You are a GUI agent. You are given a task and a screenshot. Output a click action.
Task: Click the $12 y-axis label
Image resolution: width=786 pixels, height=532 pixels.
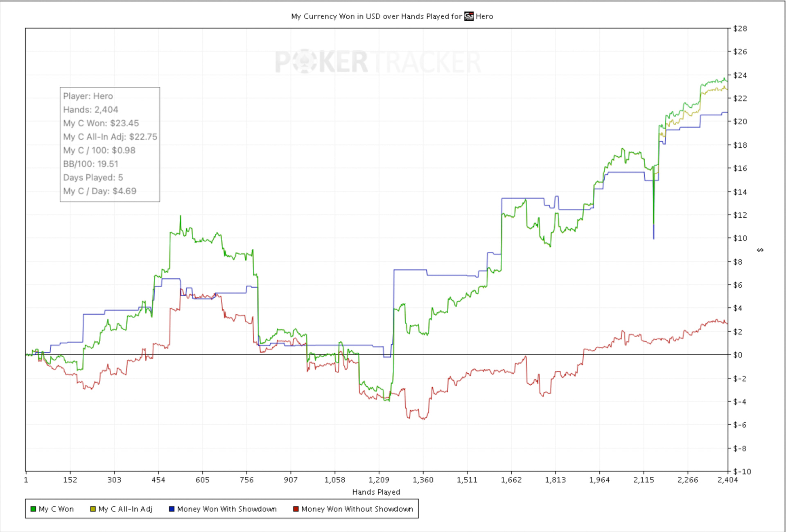pos(740,215)
